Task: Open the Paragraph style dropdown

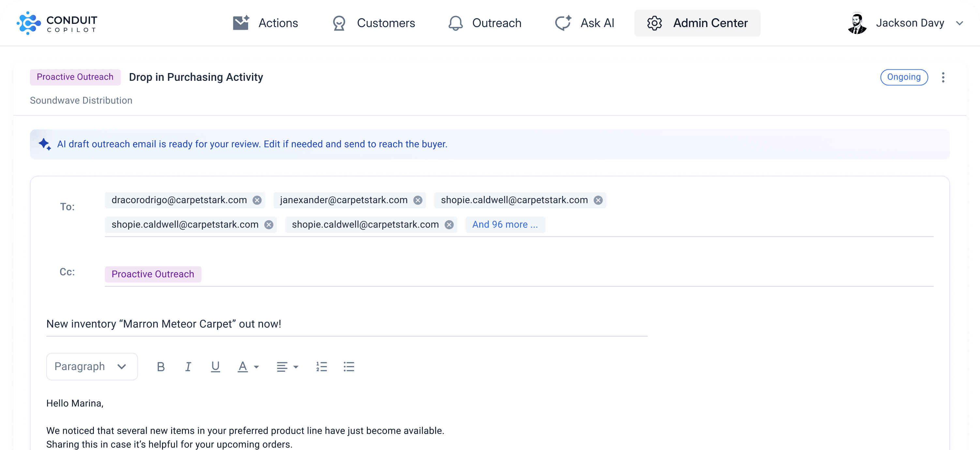Action: click(x=92, y=366)
